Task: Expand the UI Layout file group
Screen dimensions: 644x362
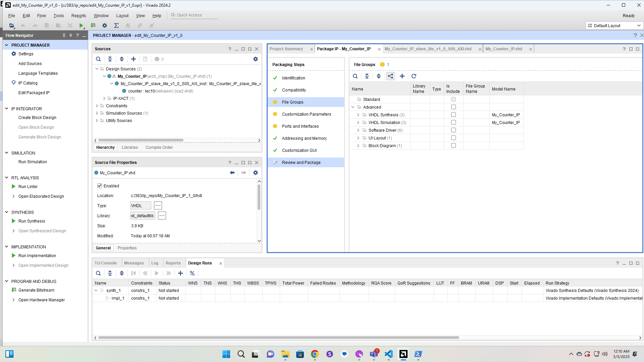Action: point(358,138)
